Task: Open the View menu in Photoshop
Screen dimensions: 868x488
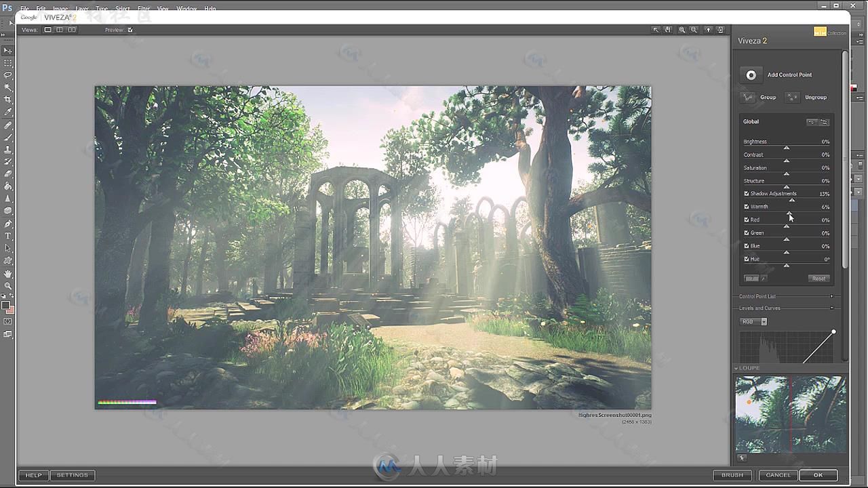Action: pyautogui.click(x=163, y=9)
